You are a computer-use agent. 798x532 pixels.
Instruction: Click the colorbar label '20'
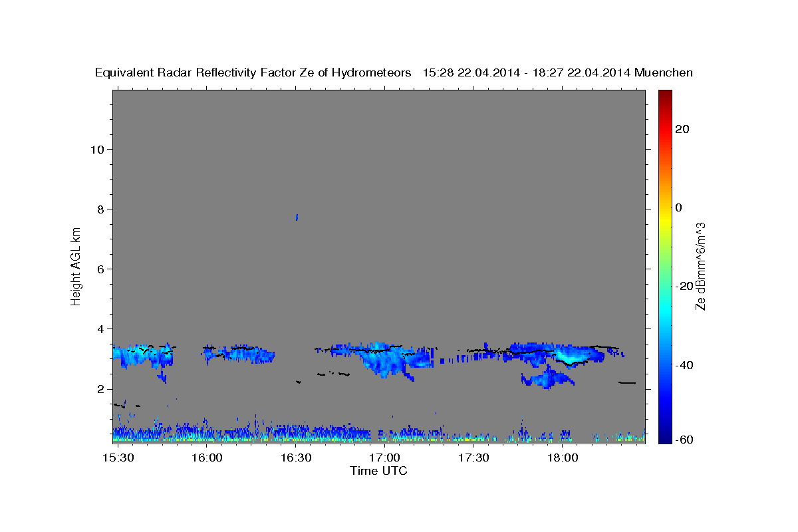[x=682, y=129]
